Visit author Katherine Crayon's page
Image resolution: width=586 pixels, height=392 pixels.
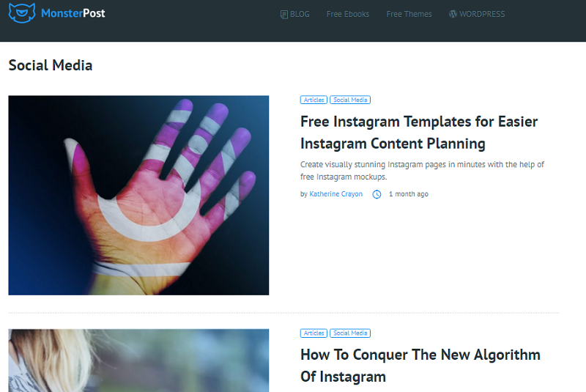(x=336, y=194)
